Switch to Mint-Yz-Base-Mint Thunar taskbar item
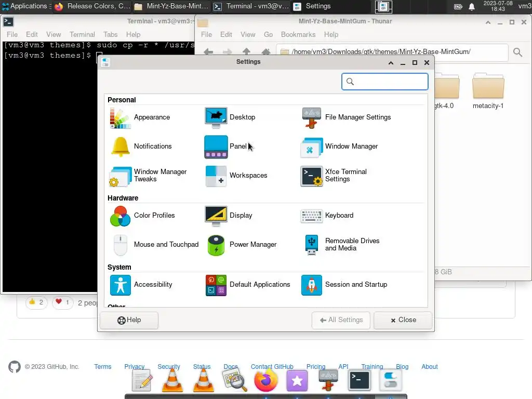532x399 pixels. point(171,6)
